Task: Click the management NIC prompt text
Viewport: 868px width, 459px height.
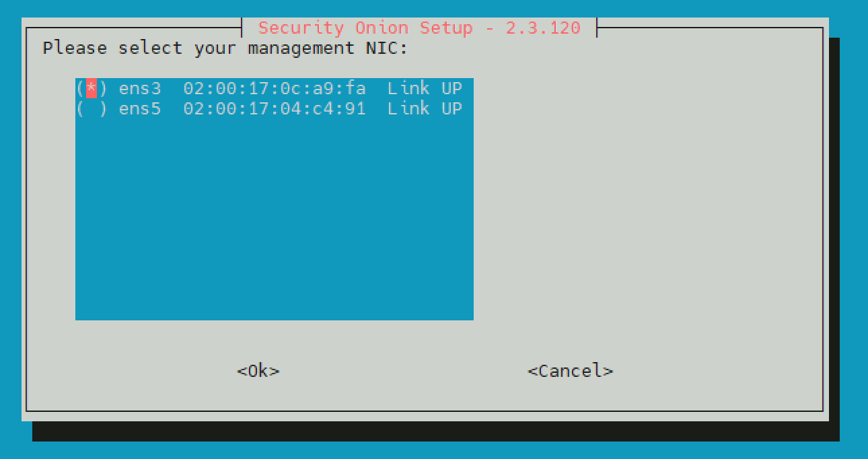Action: [225, 48]
